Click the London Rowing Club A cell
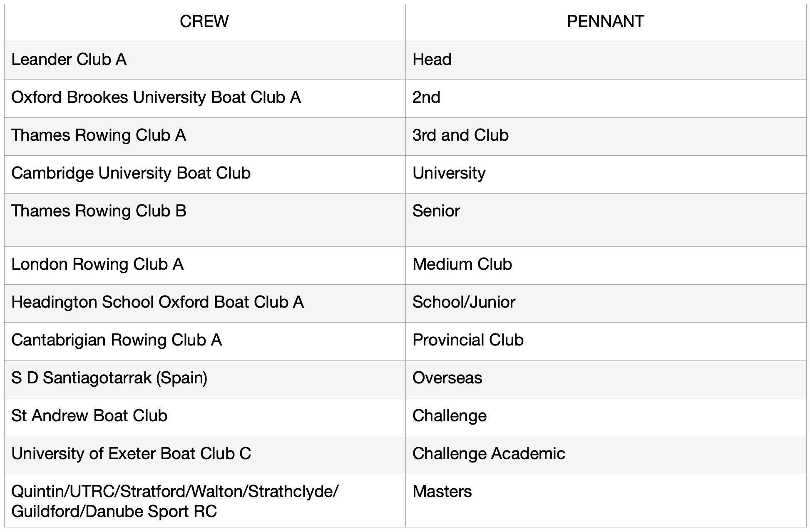Viewport: 810px width, 532px height. [97, 264]
